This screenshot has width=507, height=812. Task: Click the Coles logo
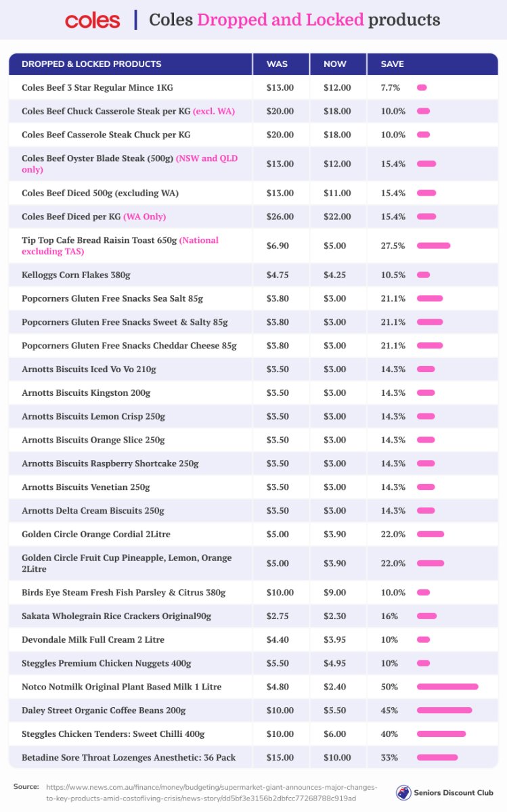coord(93,20)
